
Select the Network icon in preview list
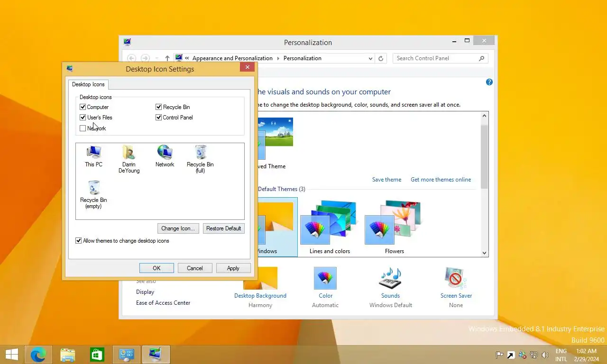[165, 156]
